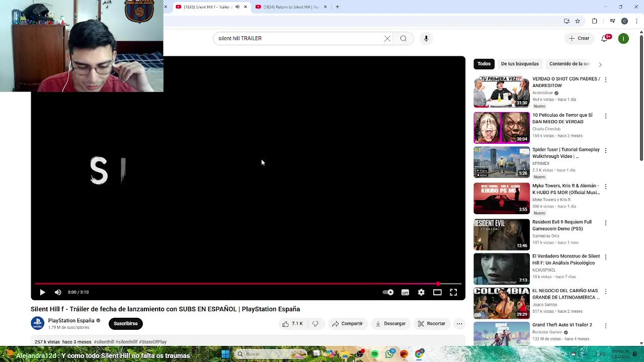Open YouTube notifications bell
This screenshot has width=644, height=362.
605,38
